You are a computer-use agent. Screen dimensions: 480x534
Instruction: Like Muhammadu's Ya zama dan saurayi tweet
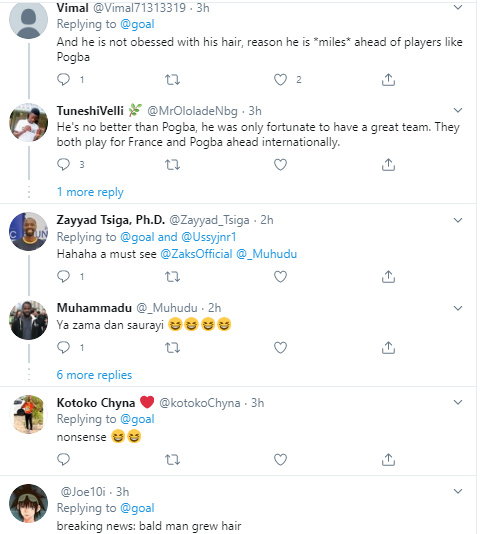[x=280, y=348]
